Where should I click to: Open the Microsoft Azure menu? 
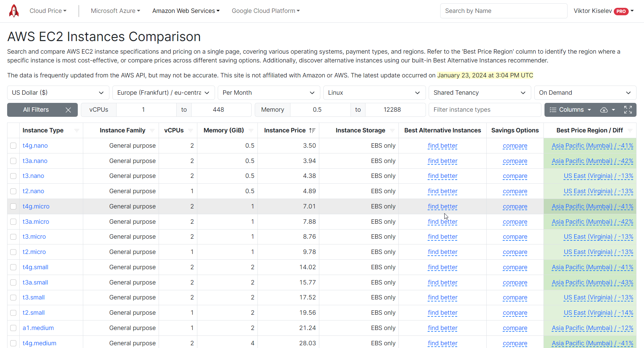coord(115,11)
